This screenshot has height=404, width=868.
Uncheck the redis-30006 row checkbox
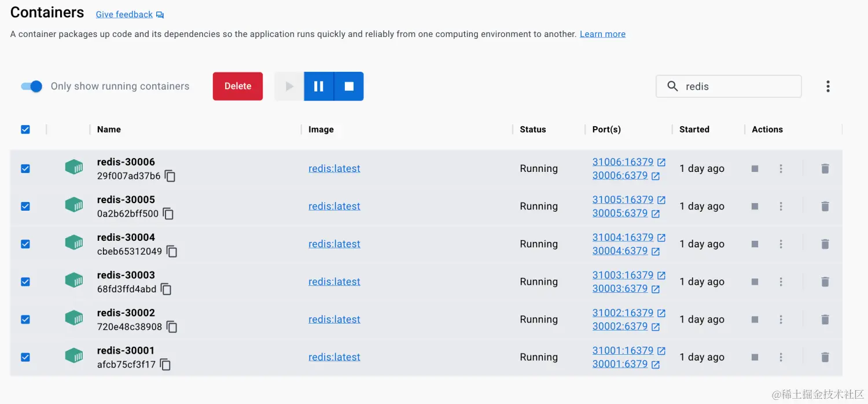click(25, 168)
